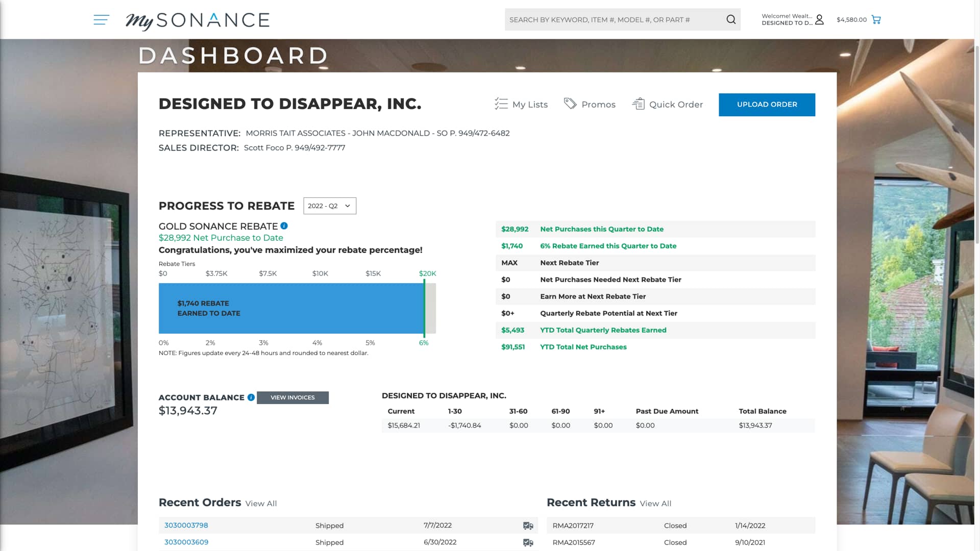Focus the keyword search field
The height and width of the screenshot is (551, 980).
[x=612, y=20]
